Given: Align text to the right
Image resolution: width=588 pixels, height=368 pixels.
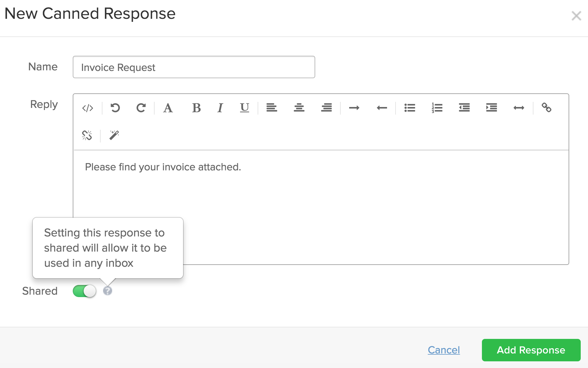Looking at the screenshot, I should pyautogui.click(x=326, y=108).
